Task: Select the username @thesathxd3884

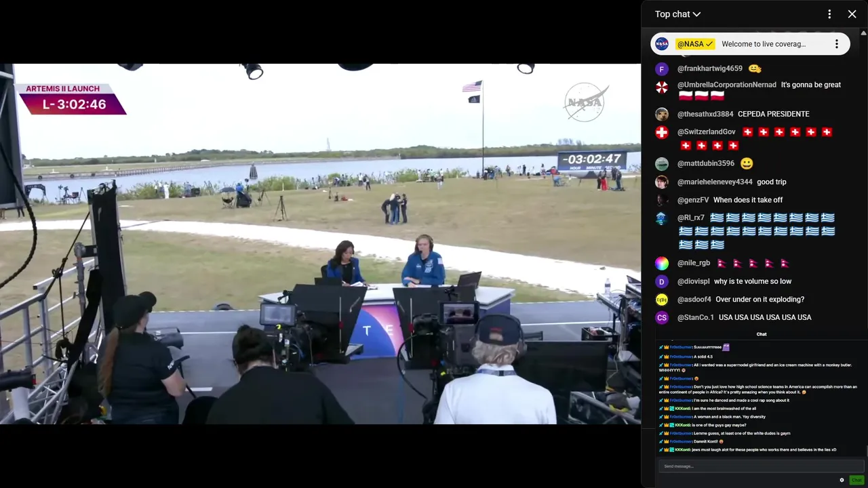Action: click(705, 114)
